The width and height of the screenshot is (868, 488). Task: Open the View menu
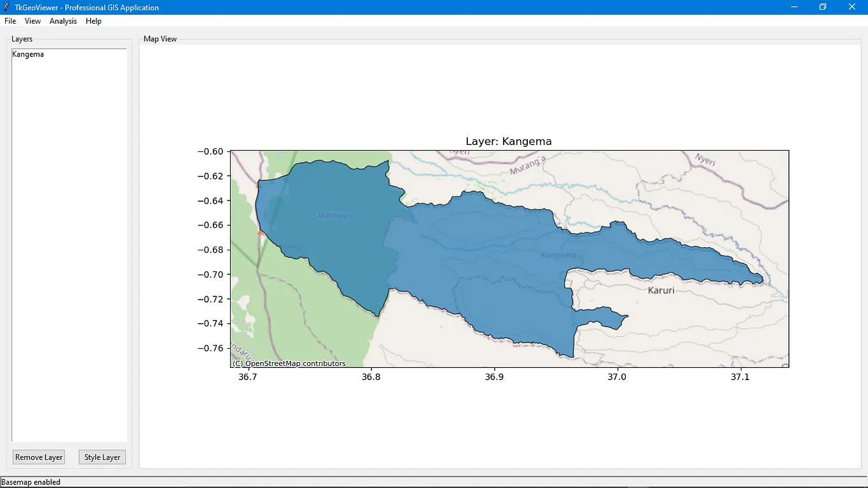[x=32, y=20]
